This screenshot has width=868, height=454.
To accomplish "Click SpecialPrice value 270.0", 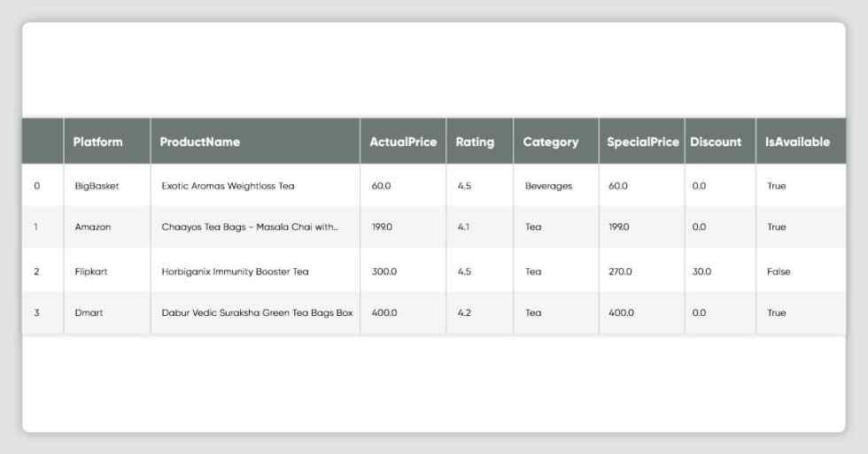I will coord(620,272).
